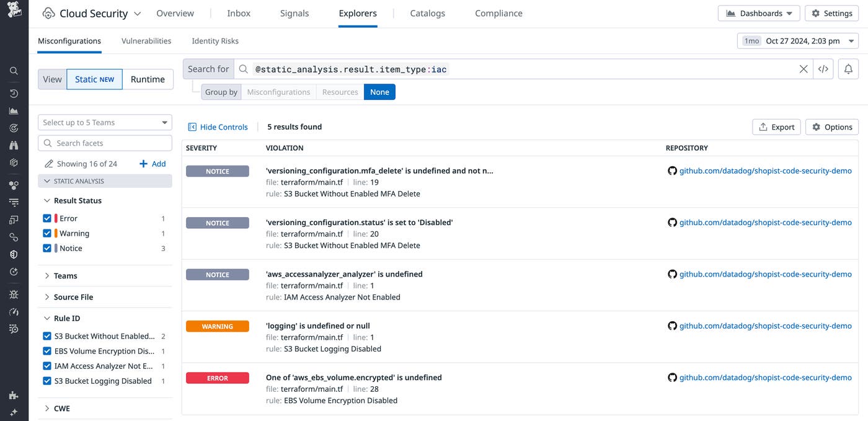
Task: Click the notification bell beside the search bar
Action: click(x=848, y=69)
